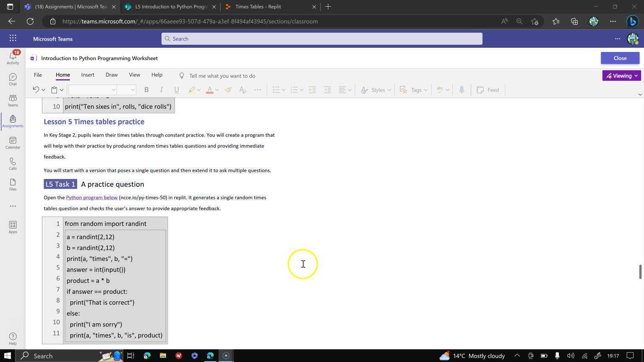Open Files from the Teams sidebar
644x362 pixels.
[13, 184]
